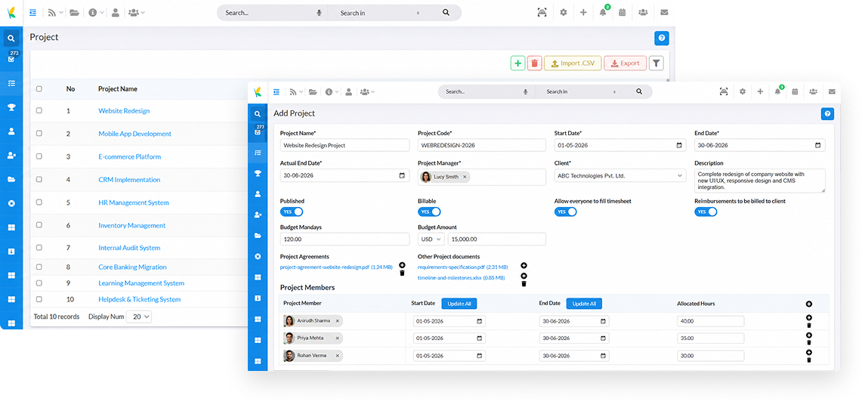Screen dimensions: 868x408
Task: Open calendar icon in Project window top bar
Action: (622, 12)
